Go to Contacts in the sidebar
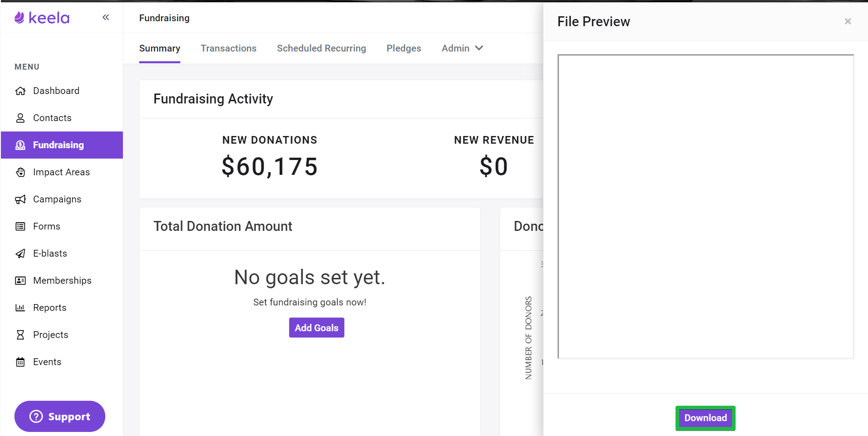Screen dimensions: 868x436 point(62,118)
